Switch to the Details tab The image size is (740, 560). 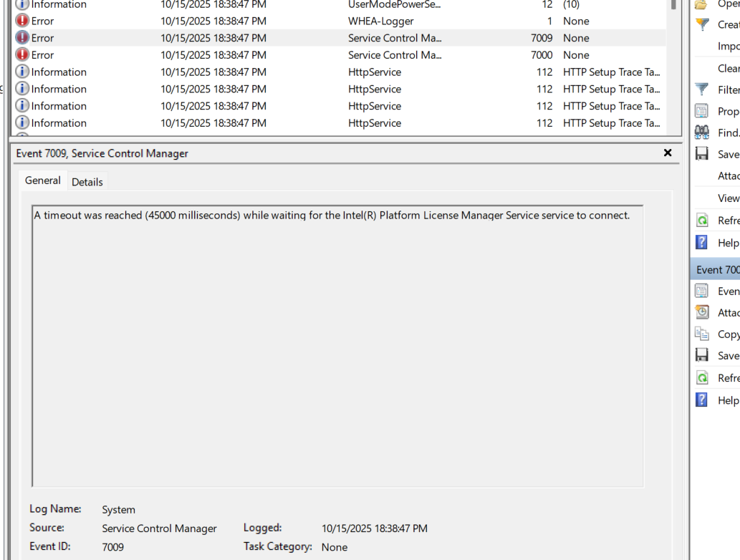coord(87,182)
